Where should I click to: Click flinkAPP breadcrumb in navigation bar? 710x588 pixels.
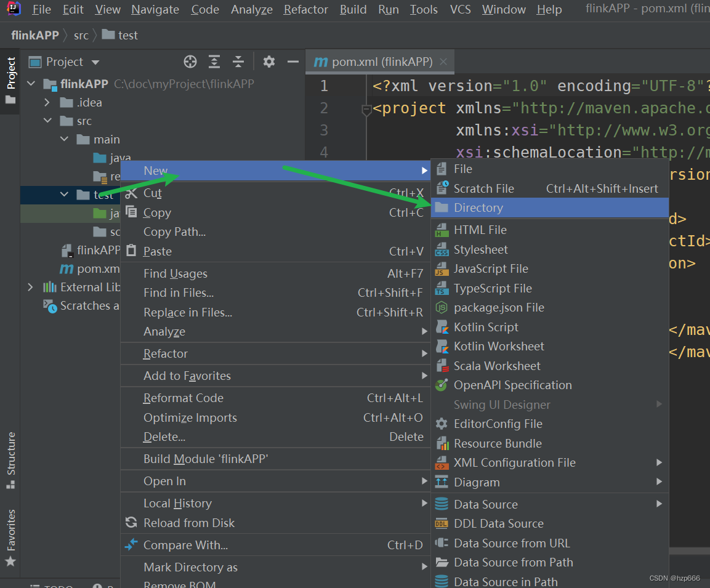point(35,35)
